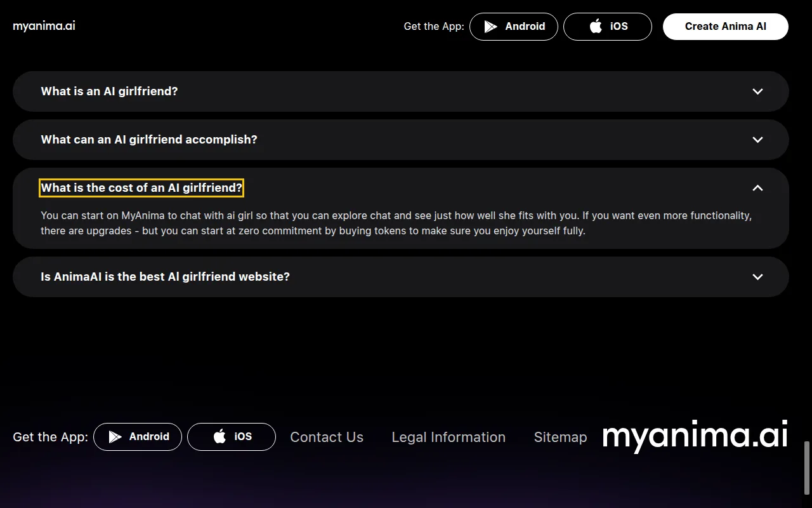The width and height of the screenshot is (812, 508).
Task: Expand 'What can an AI girlfriend accomplish?' chevron
Action: pyautogui.click(x=757, y=140)
